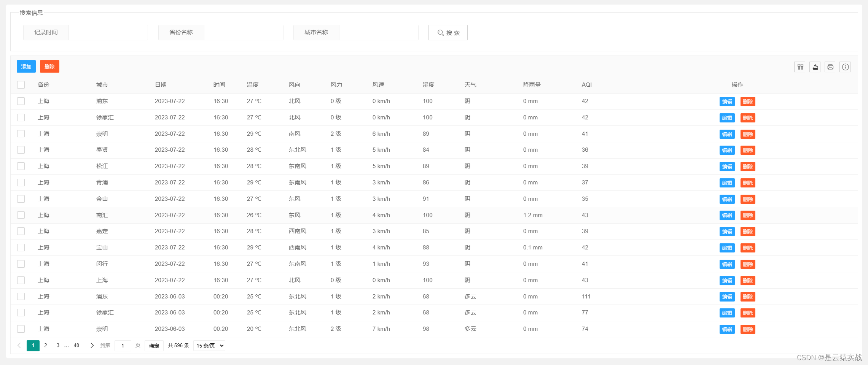Image resolution: width=868 pixels, height=365 pixels.
Task: Click the 南风 wind direction cell
Action: click(x=295, y=134)
